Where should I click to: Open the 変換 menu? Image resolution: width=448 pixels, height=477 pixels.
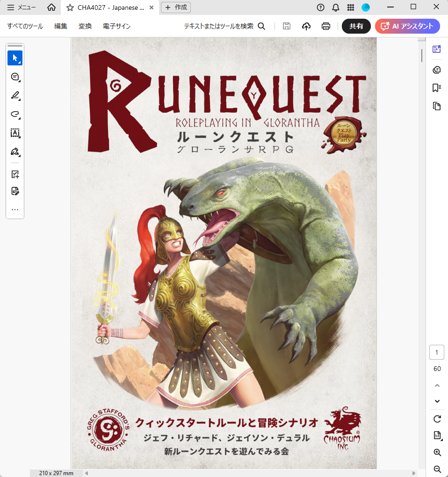click(85, 26)
